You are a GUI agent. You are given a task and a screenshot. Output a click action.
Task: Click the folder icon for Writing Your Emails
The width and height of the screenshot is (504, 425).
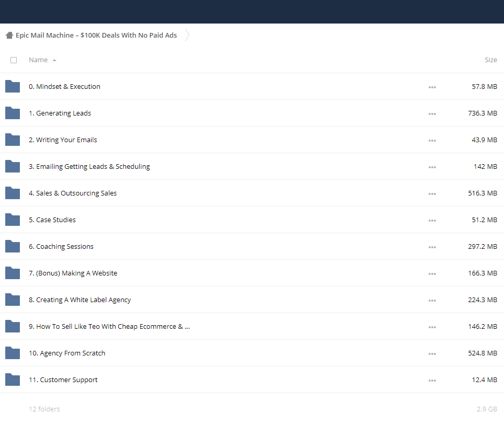[x=13, y=140]
